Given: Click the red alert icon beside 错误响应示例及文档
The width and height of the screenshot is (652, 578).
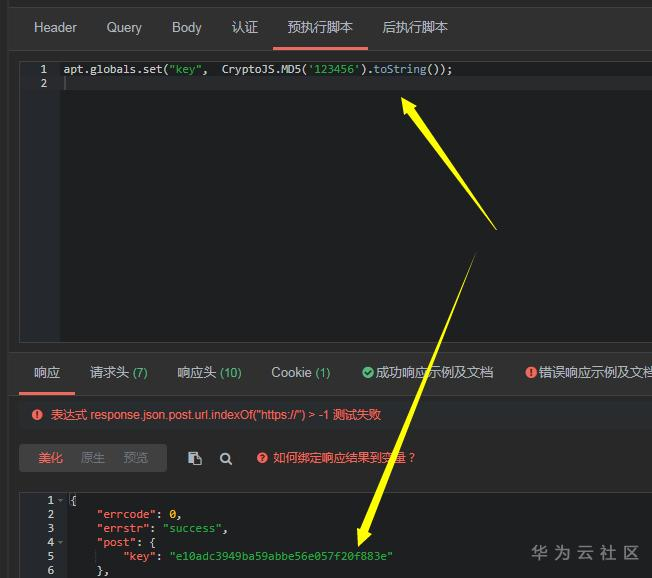Looking at the screenshot, I should coord(531,372).
